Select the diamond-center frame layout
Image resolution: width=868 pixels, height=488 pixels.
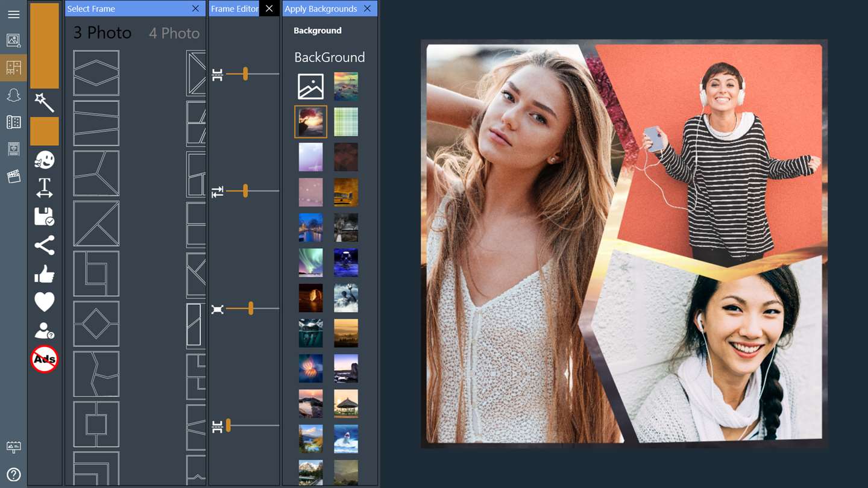[96, 324]
